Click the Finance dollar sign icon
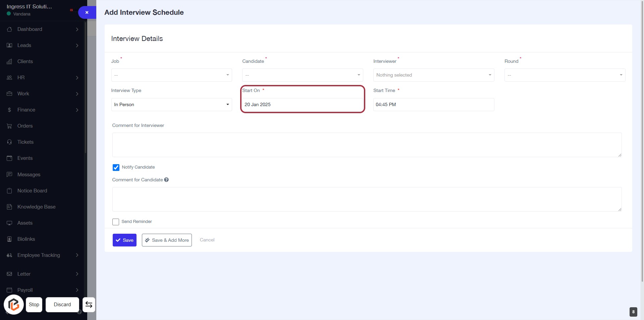Viewport: 644px width, 320px height. click(9, 110)
